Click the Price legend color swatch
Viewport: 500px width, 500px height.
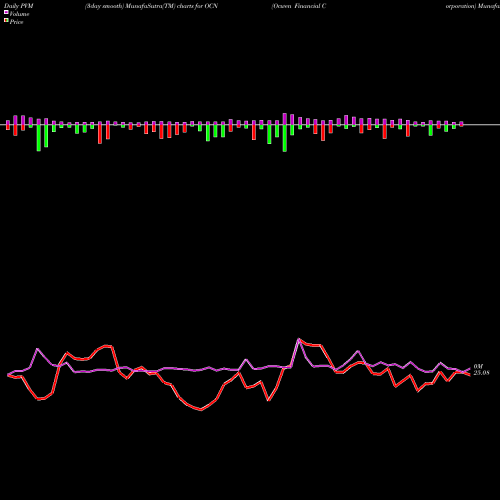(6, 20)
